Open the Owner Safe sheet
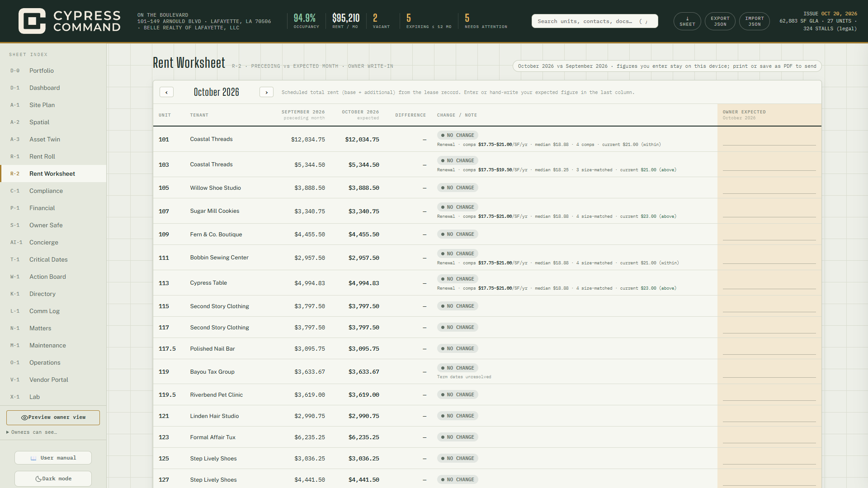868x488 pixels. tap(53, 225)
